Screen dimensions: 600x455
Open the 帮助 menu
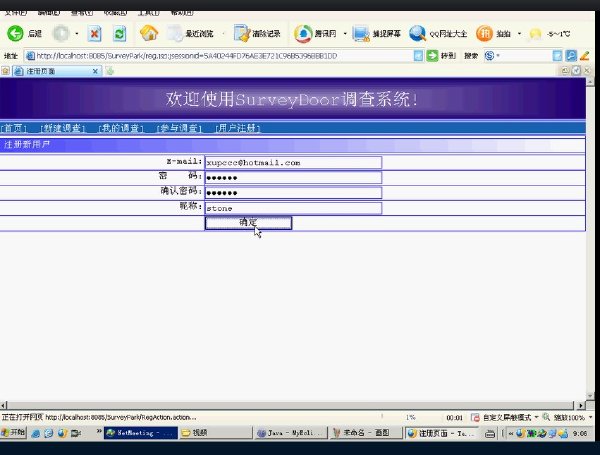pyautogui.click(x=182, y=13)
